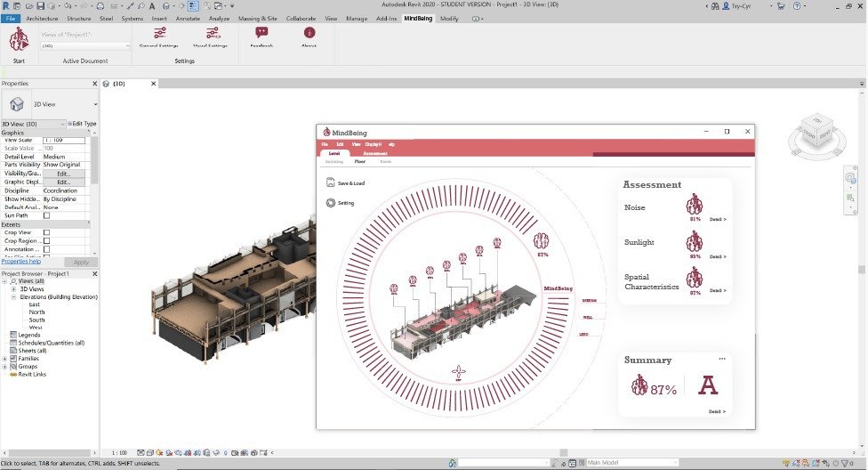Viewport: 868px width, 470px height.
Task: Click the Properties panel vertical scrollbar
Action: [94, 160]
